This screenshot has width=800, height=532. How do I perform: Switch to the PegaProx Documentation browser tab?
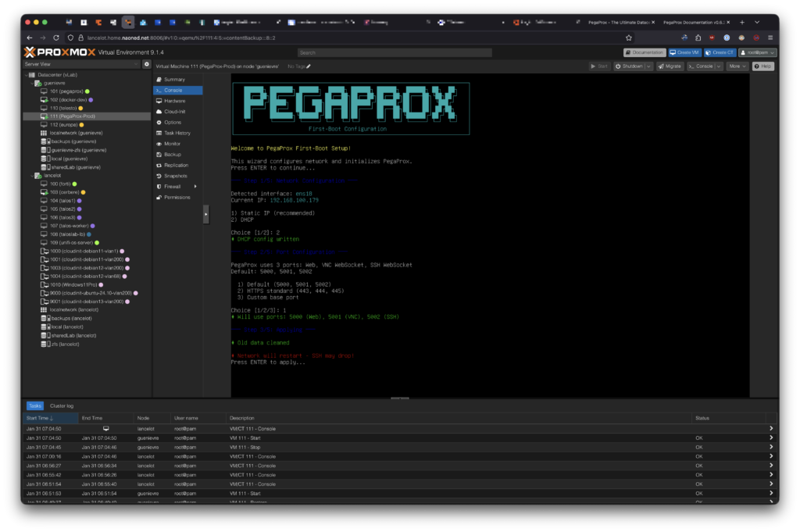click(692, 22)
